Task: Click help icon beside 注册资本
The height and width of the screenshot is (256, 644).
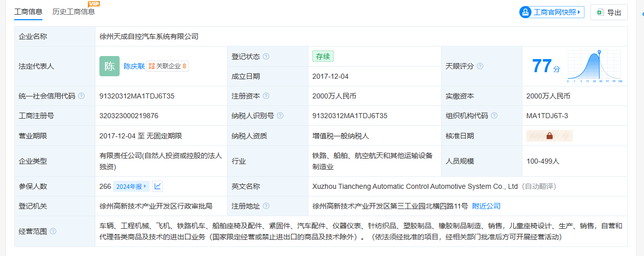Action: point(266,96)
